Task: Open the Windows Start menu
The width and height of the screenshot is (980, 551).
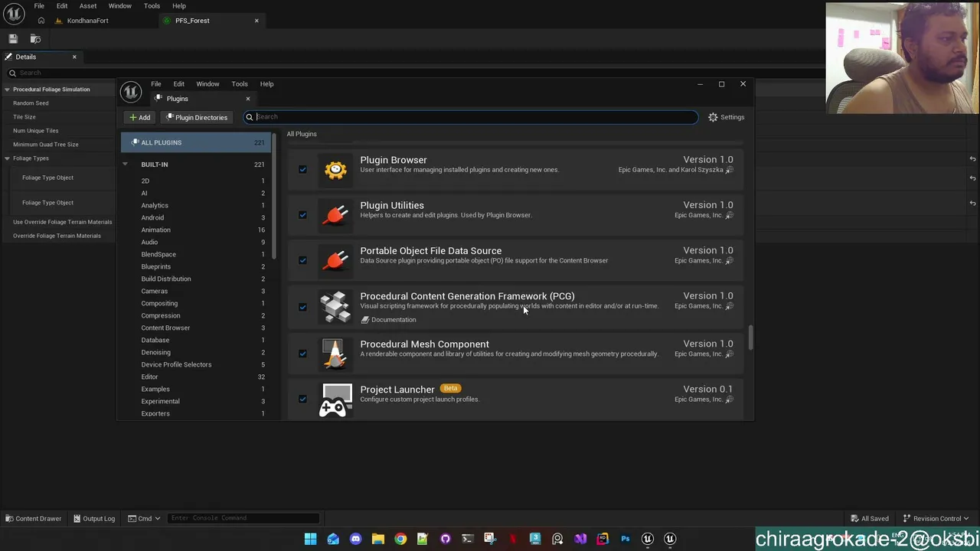Action: (x=310, y=539)
